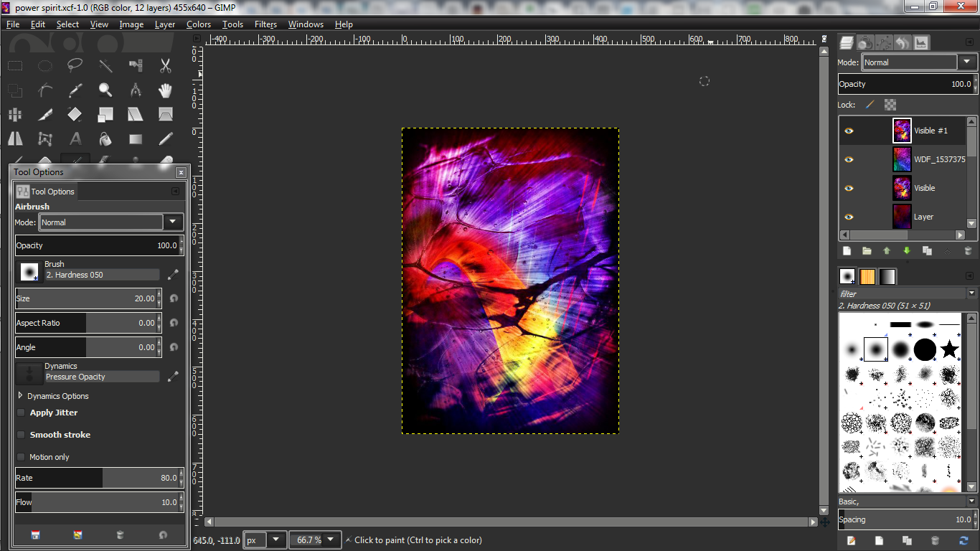The height and width of the screenshot is (551, 980).
Task: Open brush filter dropdown arrow
Action: pyautogui.click(x=972, y=293)
